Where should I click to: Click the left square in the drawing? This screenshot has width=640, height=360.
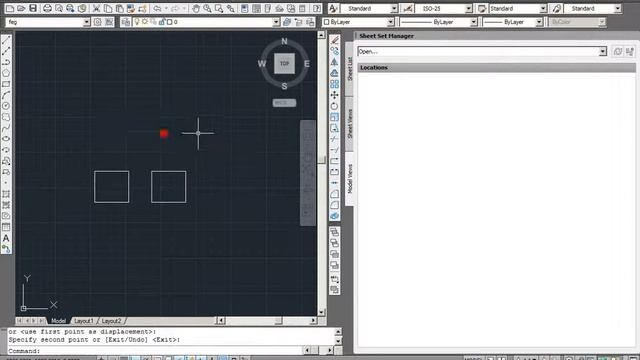click(x=111, y=187)
